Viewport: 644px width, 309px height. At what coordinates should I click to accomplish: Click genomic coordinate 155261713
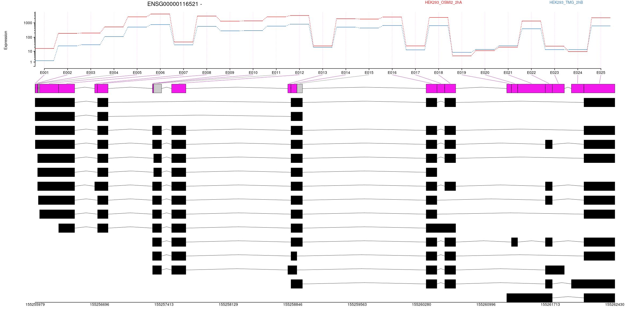550,304
